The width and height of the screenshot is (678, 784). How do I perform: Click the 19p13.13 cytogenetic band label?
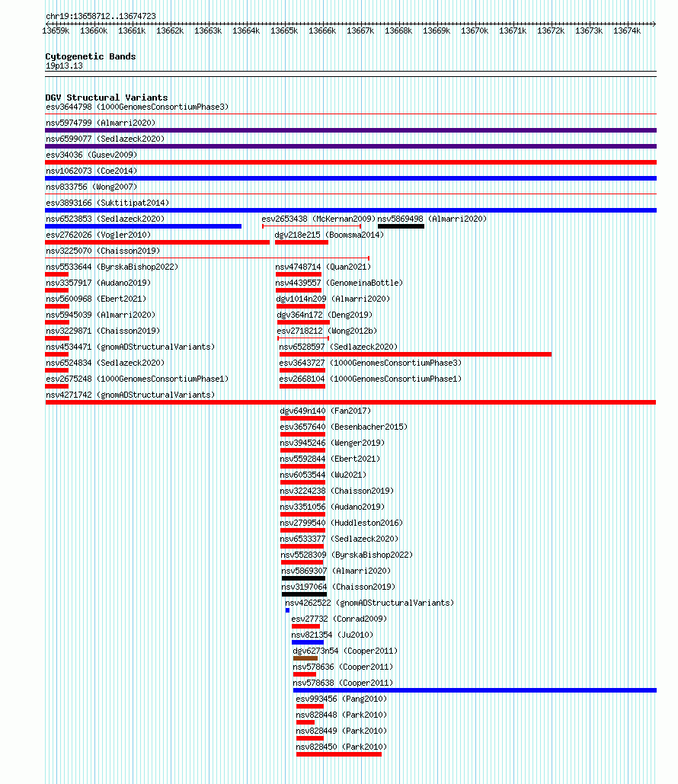[64, 66]
